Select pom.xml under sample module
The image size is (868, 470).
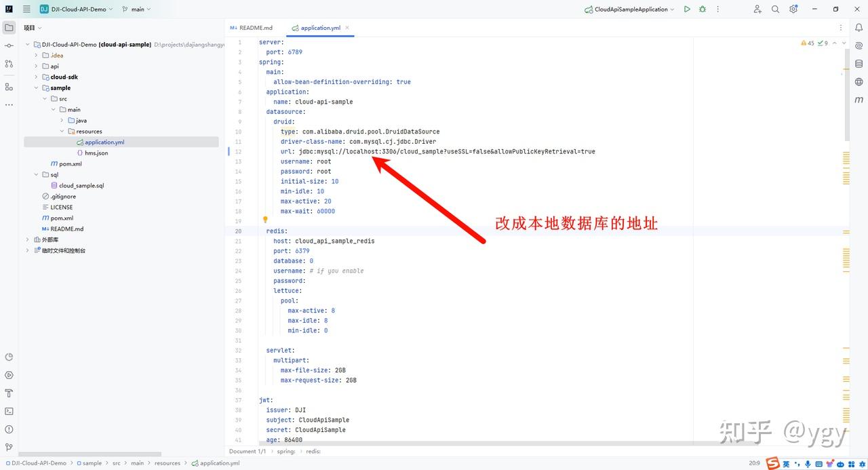tap(66, 164)
